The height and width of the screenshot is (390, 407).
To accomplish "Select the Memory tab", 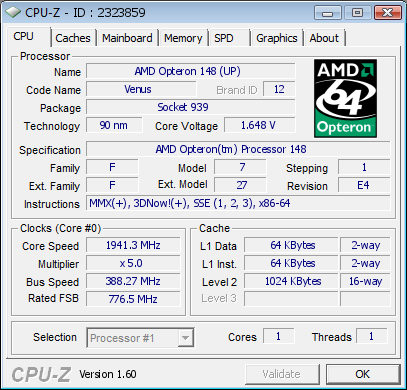I will (183, 38).
